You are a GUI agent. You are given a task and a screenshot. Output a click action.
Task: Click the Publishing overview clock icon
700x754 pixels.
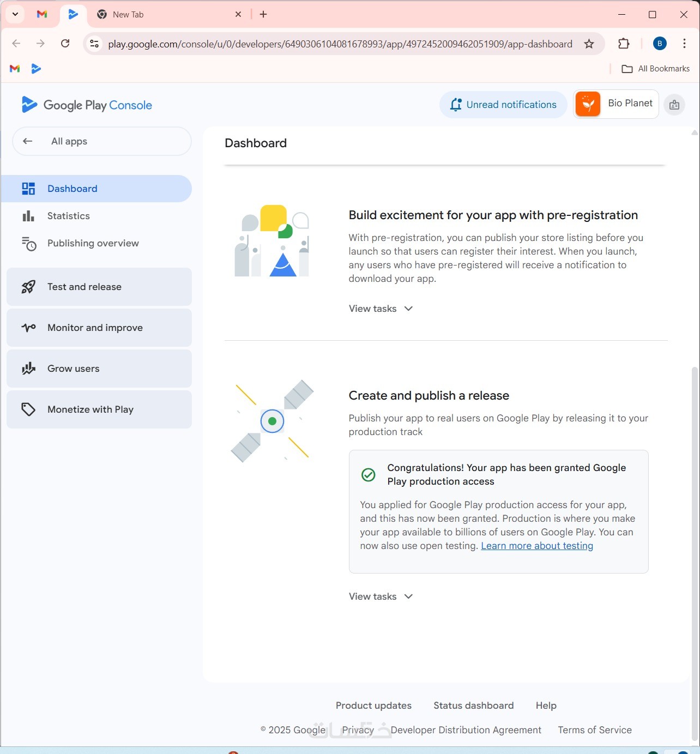coord(29,244)
